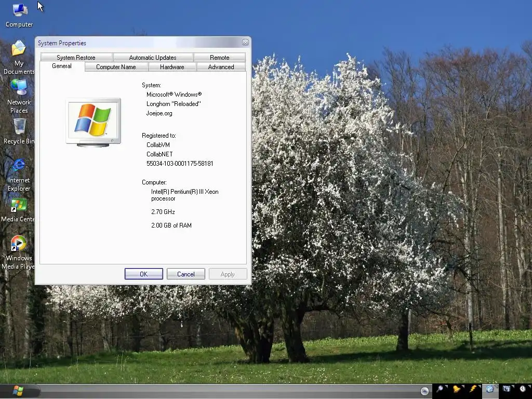
Task: Switch to the Computer Name tab
Action: coord(116,67)
